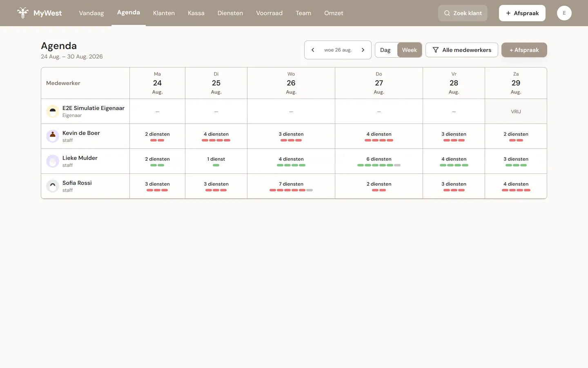Open Lieke Mulder's Thursday 6 diensten
Screen dimensions: 588x368
pyautogui.click(x=379, y=161)
